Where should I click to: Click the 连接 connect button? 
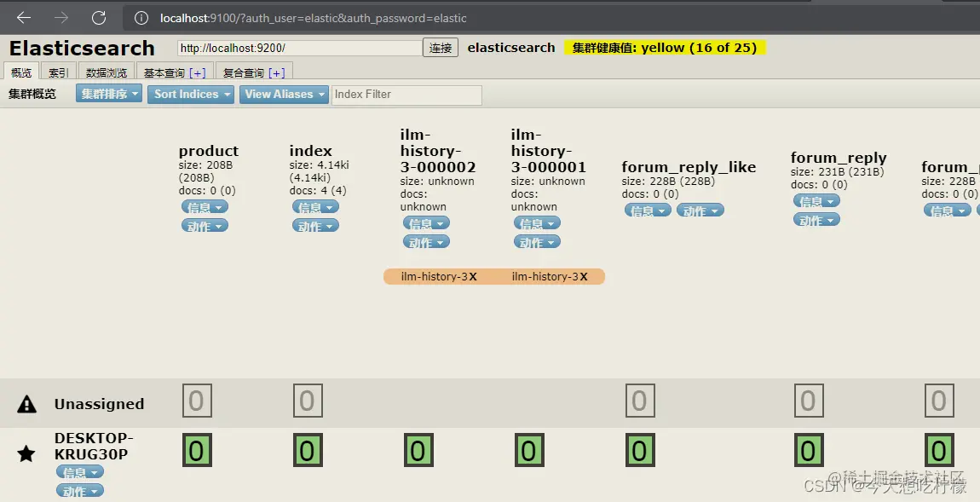point(441,48)
